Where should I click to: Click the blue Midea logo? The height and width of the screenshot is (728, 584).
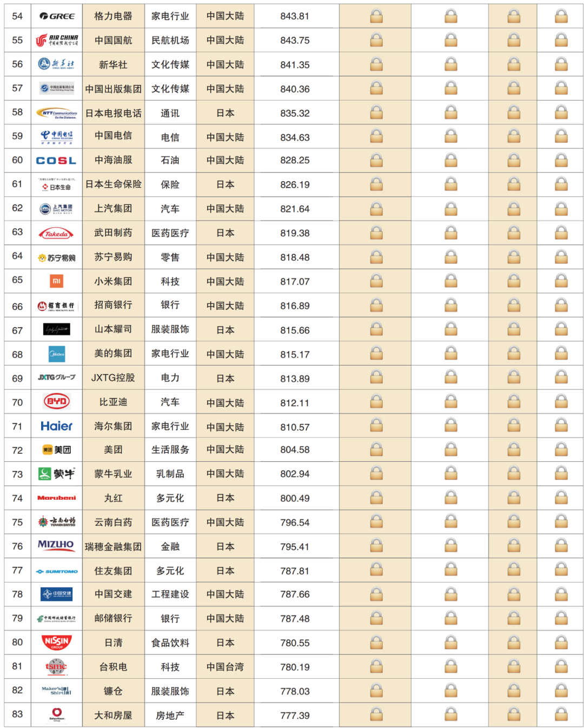click(57, 354)
